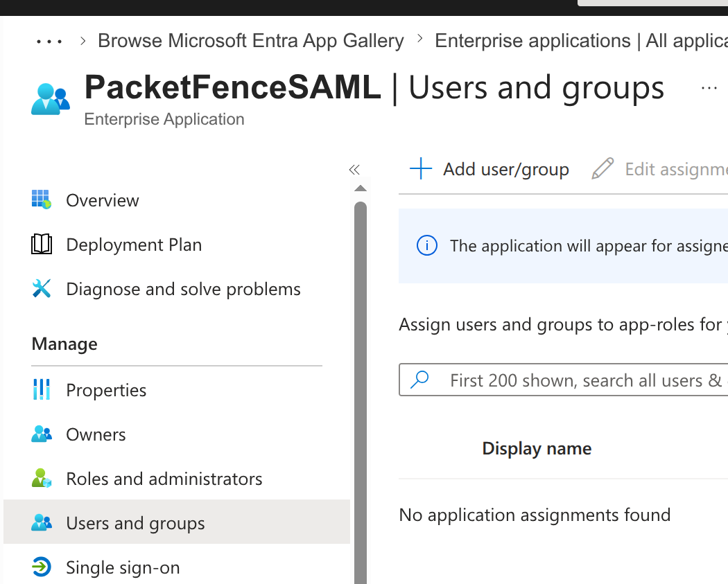This screenshot has width=728, height=584.
Task: Focus the users and groups search field
Action: 563,380
